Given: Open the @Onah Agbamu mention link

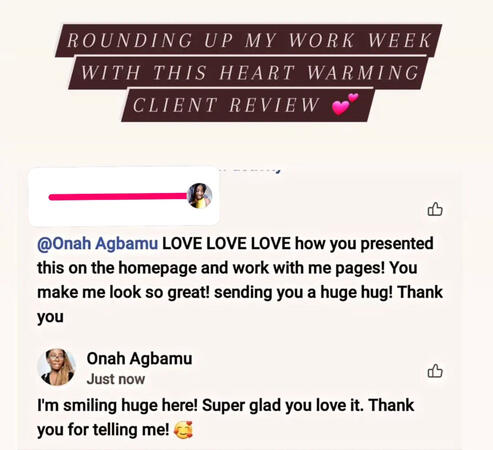Looking at the screenshot, I should 97,243.
